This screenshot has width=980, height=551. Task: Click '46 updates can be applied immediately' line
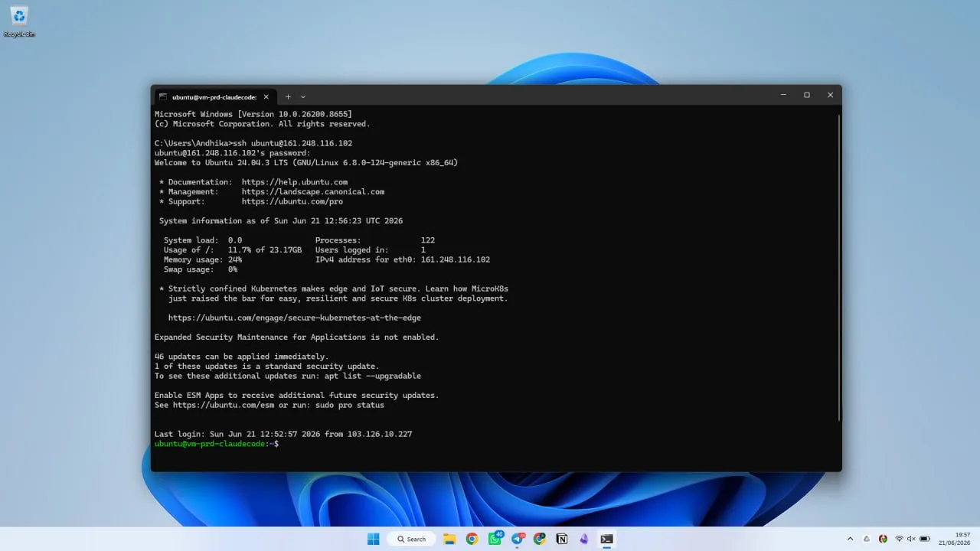[x=242, y=357]
